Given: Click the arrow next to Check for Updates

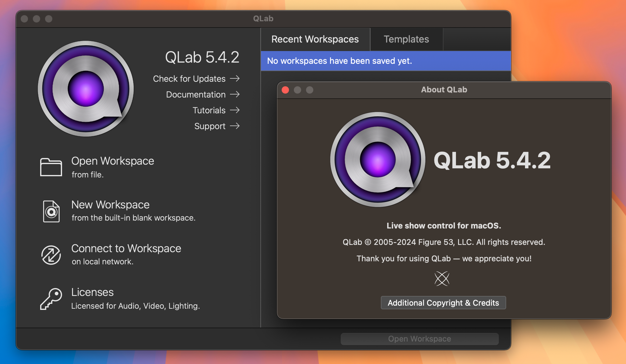Looking at the screenshot, I should [x=235, y=79].
